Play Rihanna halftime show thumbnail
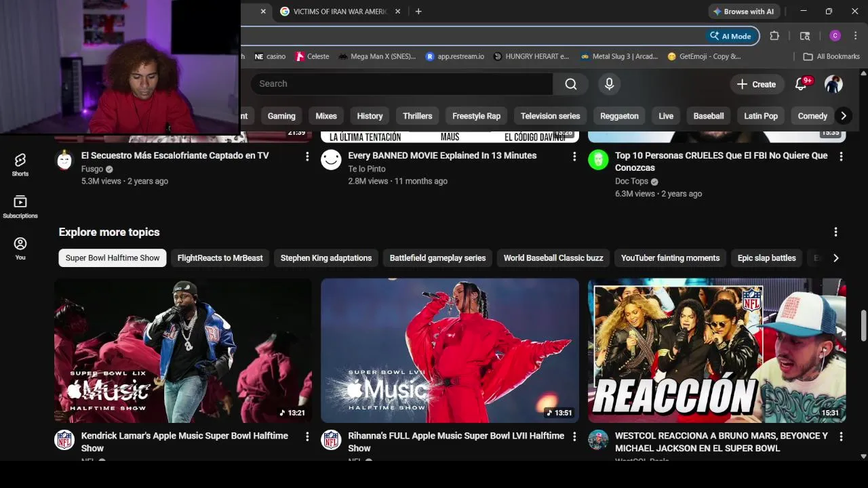This screenshot has width=868, height=488. tap(450, 350)
